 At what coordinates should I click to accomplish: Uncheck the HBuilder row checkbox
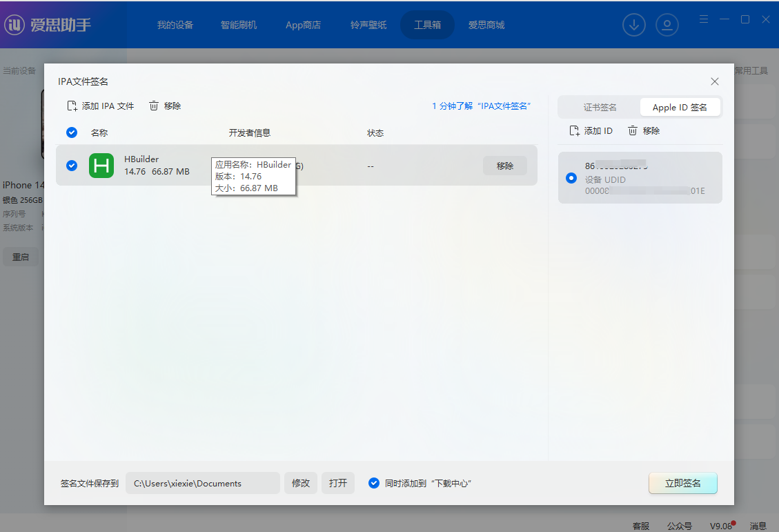pyautogui.click(x=72, y=166)
